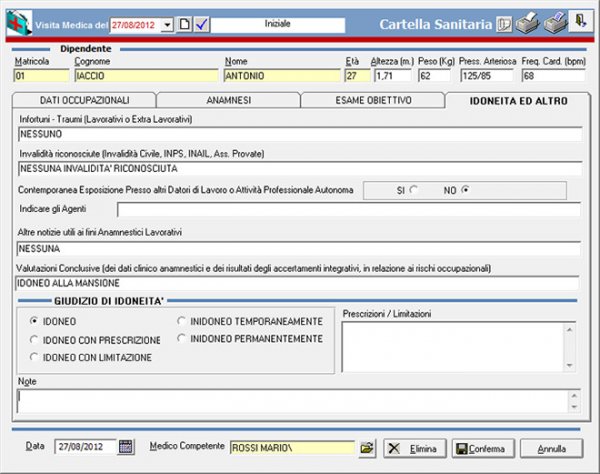Click the new visit document icon
Screen dimensions: 600x474
[x=183, y=23]
